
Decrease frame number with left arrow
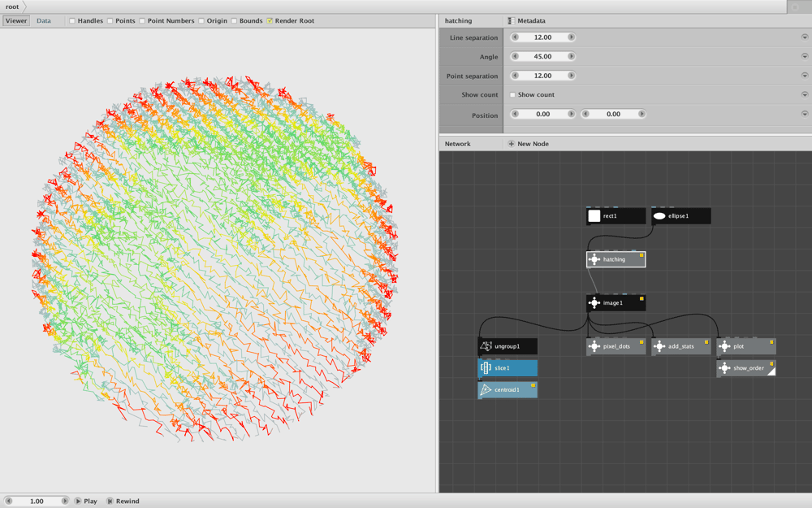[8, 501]
